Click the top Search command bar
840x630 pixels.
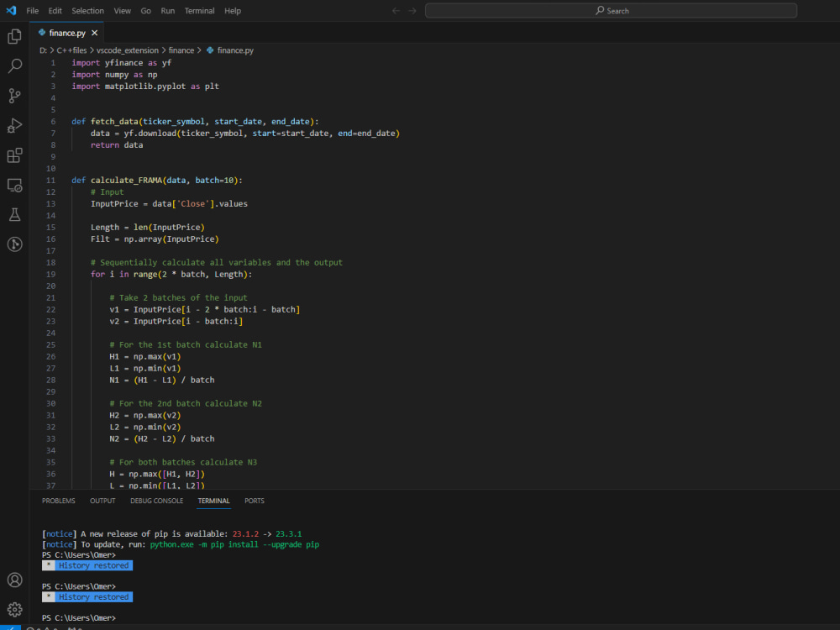(612, 10)
